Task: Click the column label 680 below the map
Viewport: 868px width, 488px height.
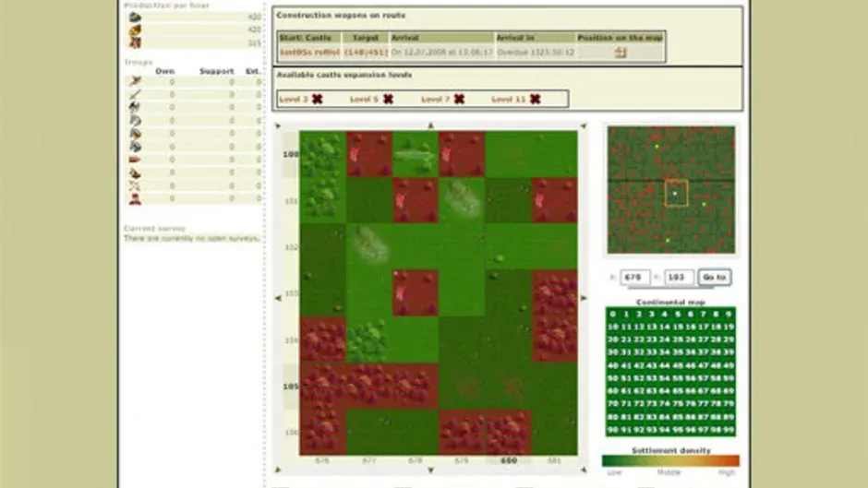Action: point(508,460)
